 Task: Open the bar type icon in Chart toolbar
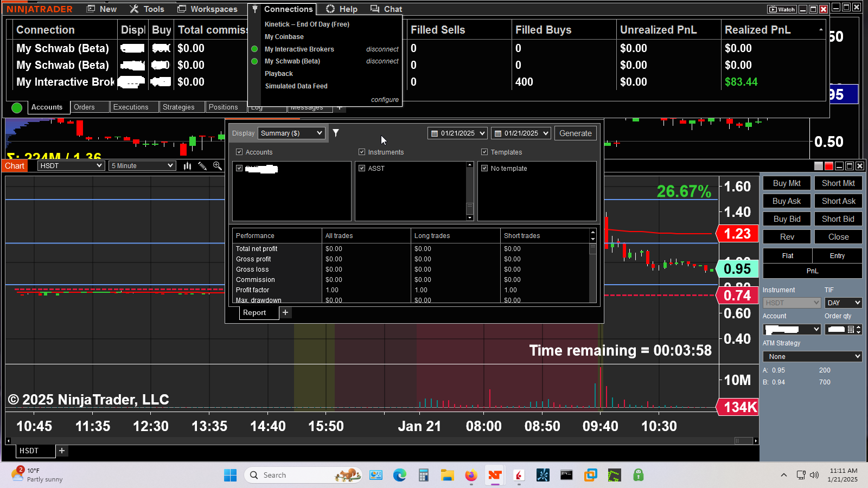pyautogui.click(x=188, y=166)
